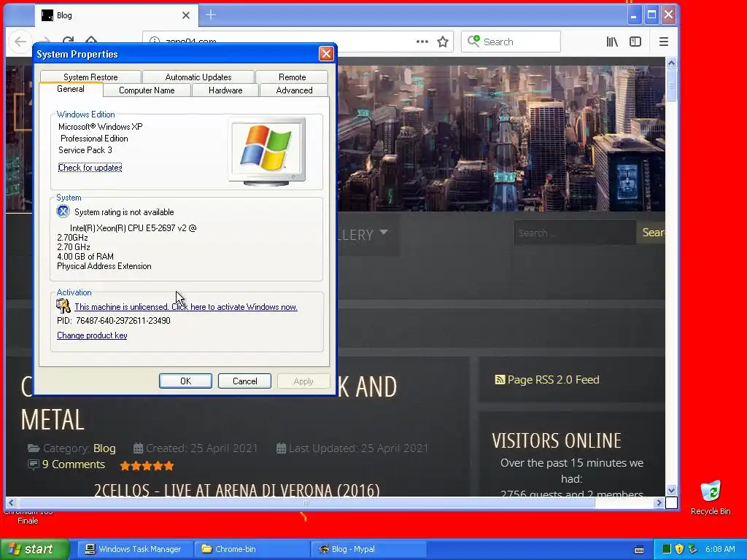The height and width of the screenshot is (560, 747).
Task: Close the Blog browser tab
Action: (x=186, y=15)
